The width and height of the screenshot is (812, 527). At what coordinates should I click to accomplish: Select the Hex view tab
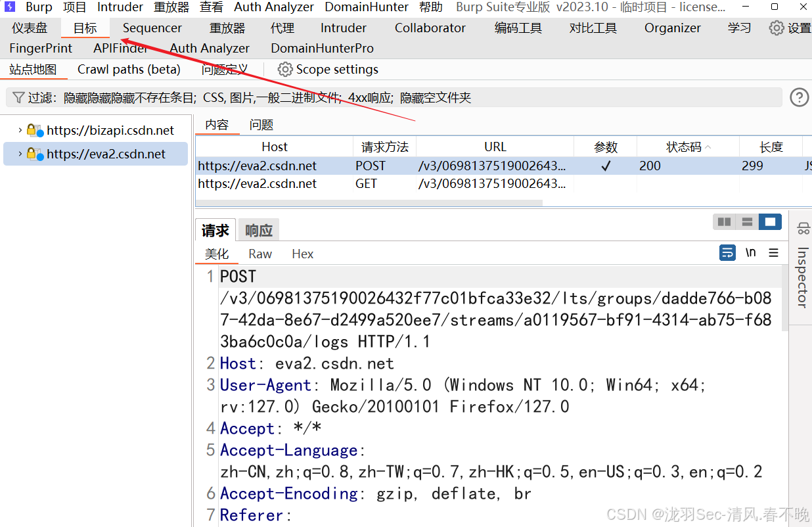303,254
